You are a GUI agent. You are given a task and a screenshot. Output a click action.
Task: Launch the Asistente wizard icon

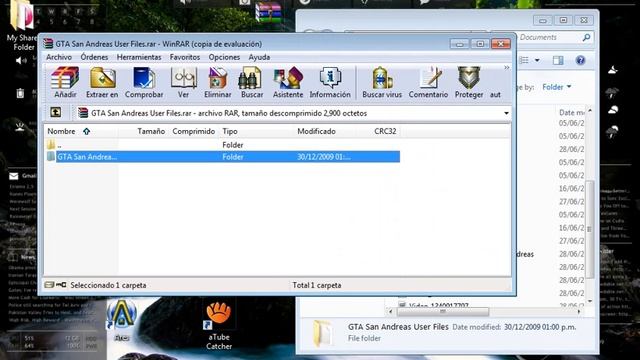coord(288,82)
